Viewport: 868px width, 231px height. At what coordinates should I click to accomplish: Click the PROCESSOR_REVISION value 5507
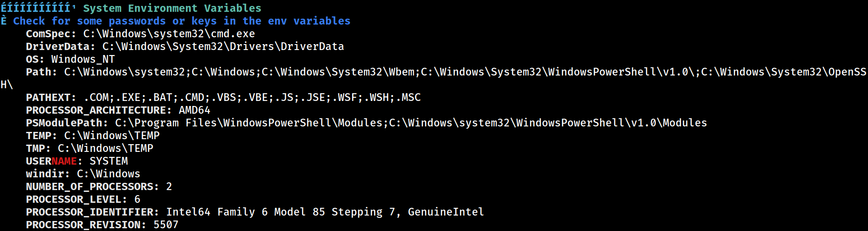point(166,225)
